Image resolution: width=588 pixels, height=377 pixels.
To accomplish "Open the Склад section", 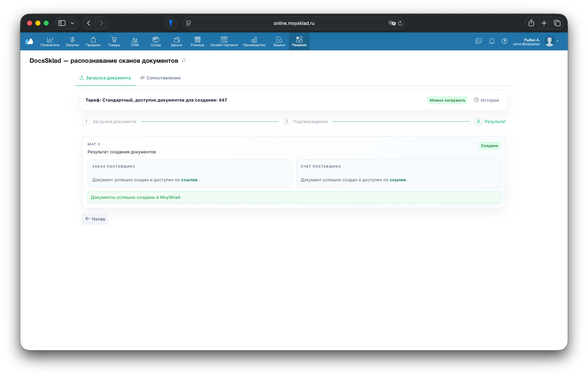I will (x=156, y=41).
